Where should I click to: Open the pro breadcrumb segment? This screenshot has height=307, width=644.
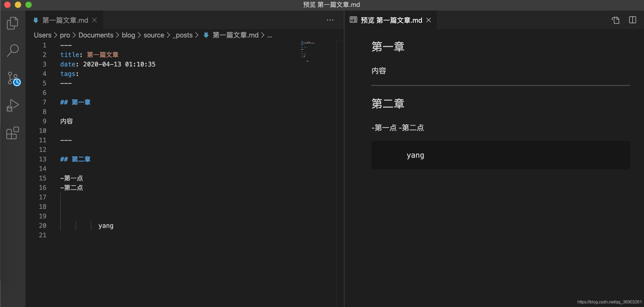[x=65, y=35]
